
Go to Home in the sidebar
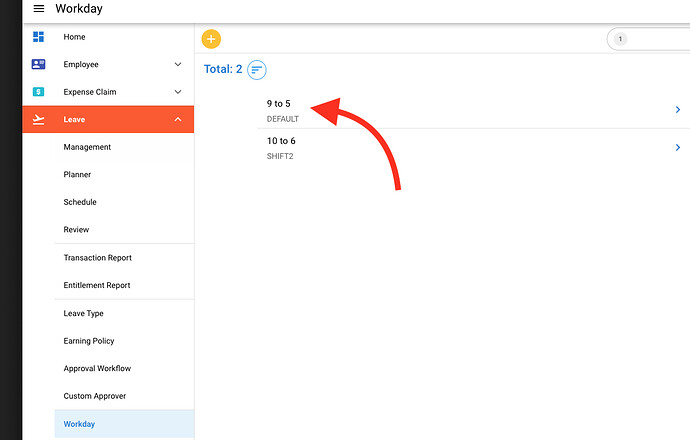[74, 37]
